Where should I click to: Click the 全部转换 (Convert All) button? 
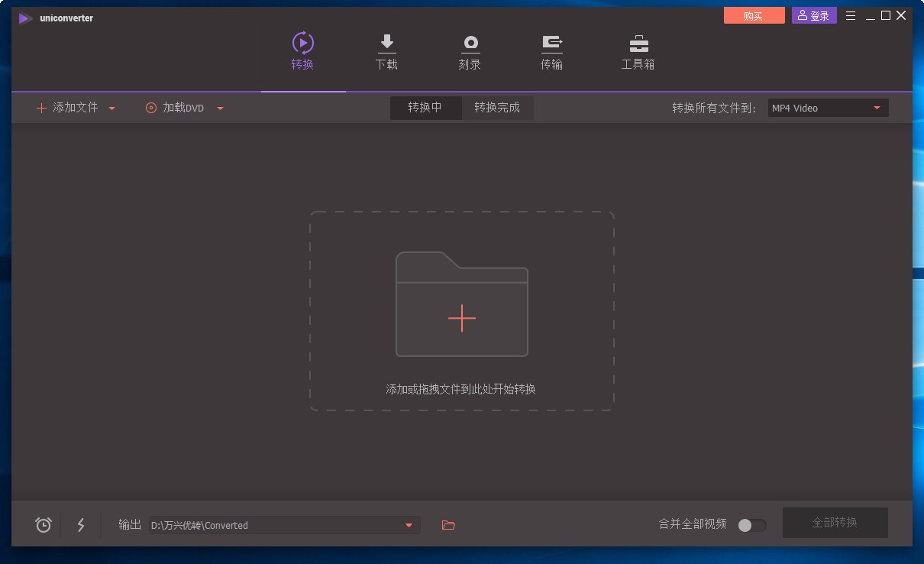[x=835, y=523]
